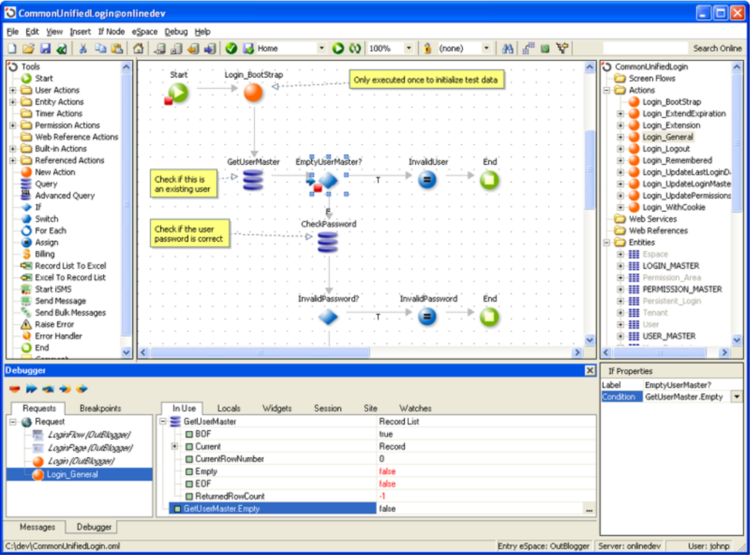
Task: Click the red stop debugging icon
Action: pyautogui.click(x=14, y=388)
